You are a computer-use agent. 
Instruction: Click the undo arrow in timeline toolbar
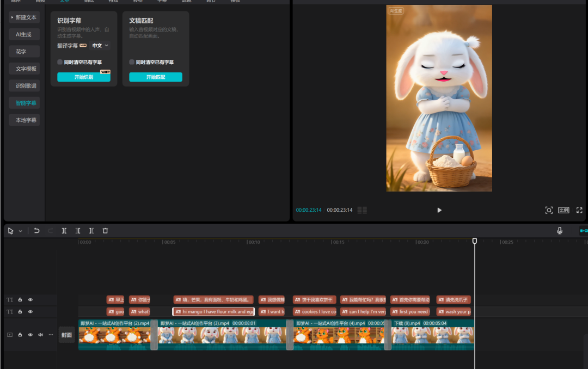tap(36, 231)
